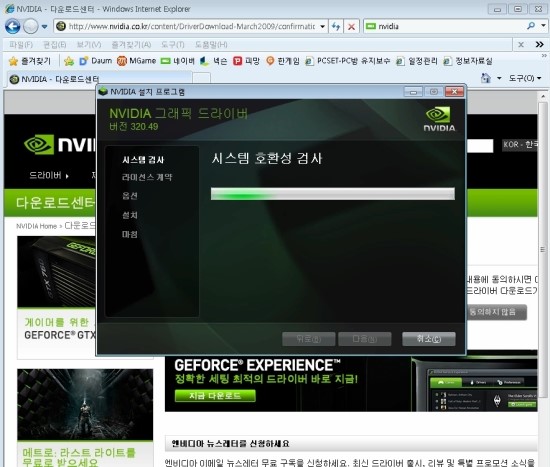Screen dimensions: 550x467
Task: Open the 피망 favorites link
Action: (x=246, y=61)
